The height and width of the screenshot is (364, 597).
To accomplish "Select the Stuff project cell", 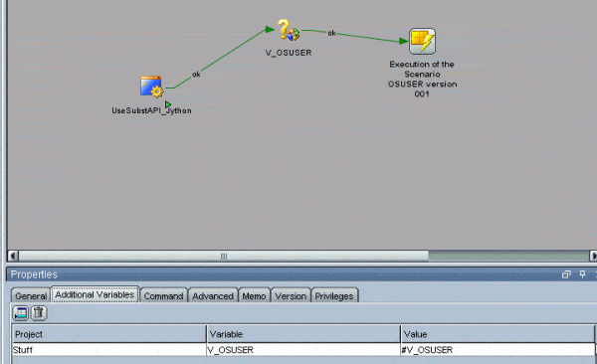I will coord(108,349).
